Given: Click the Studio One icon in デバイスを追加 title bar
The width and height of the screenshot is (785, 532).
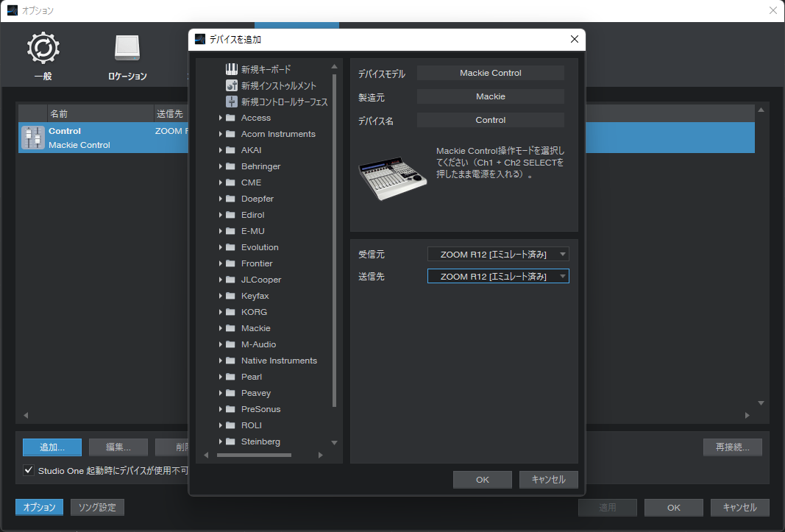Looking at the screenshot, I should (x=200, y=39).
